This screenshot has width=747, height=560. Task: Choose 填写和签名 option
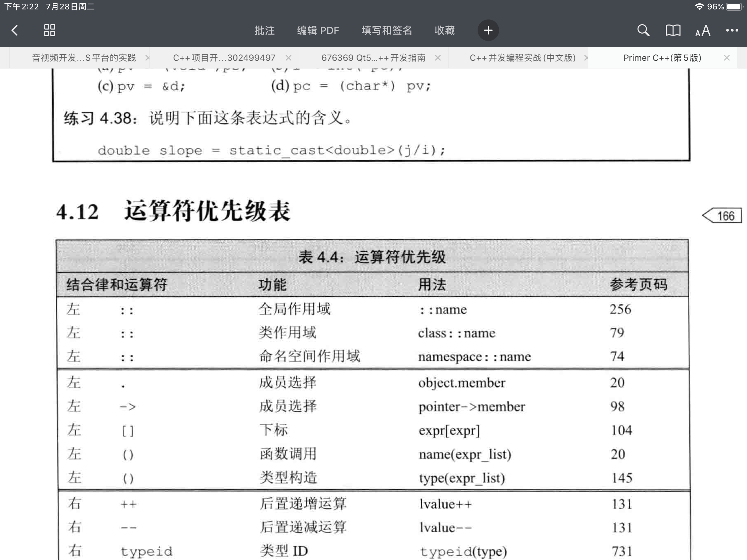(387, 30)
